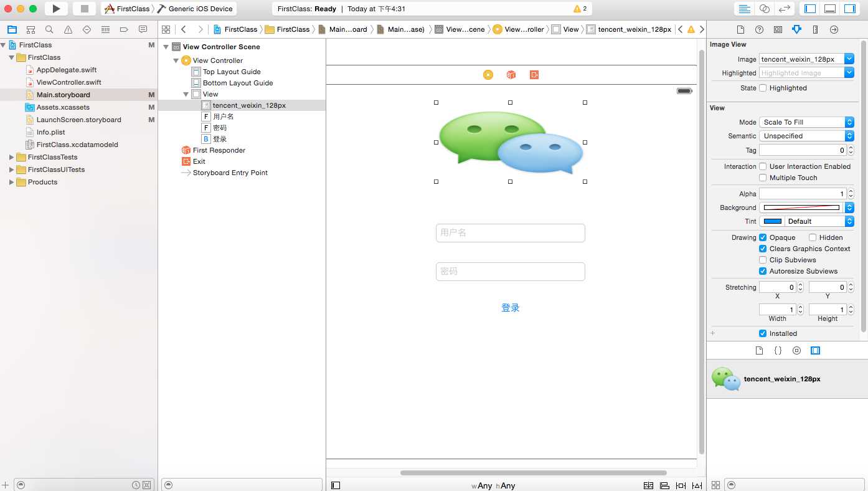Click the yellow View Controller icon in scene dock

pos(488,75)
